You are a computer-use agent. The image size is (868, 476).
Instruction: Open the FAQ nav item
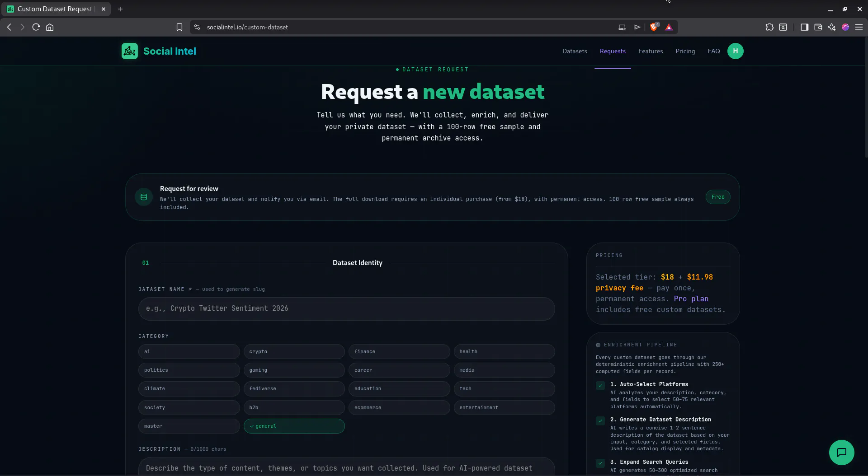click(x=713, y=51)
